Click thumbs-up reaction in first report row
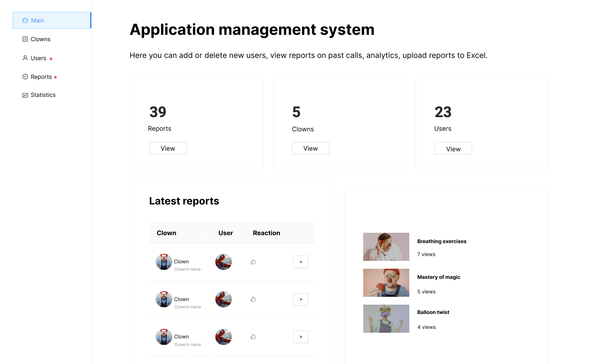 click(x=253, y=262)
